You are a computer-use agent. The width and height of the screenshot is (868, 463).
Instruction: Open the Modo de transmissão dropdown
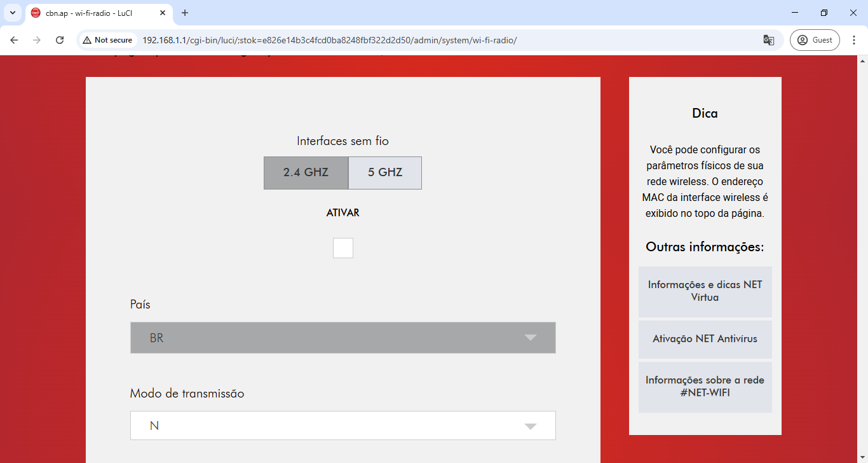pos(342,425)
